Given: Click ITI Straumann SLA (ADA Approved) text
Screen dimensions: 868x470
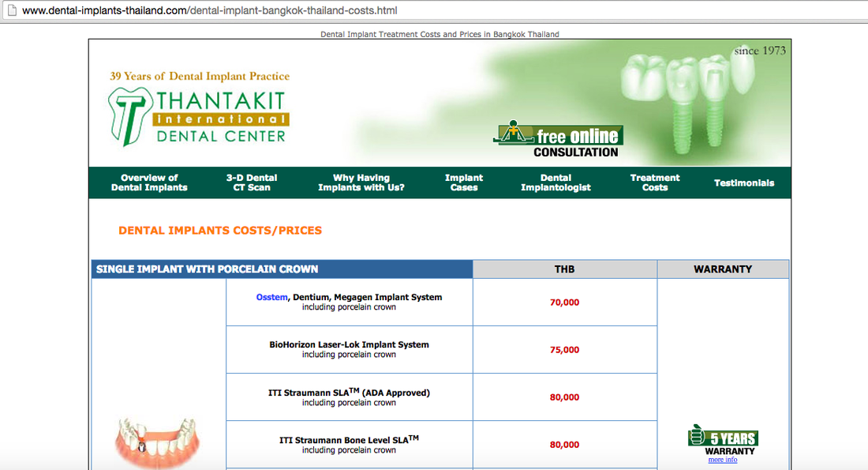Looking at the screenshot, I should click(349, 392).
